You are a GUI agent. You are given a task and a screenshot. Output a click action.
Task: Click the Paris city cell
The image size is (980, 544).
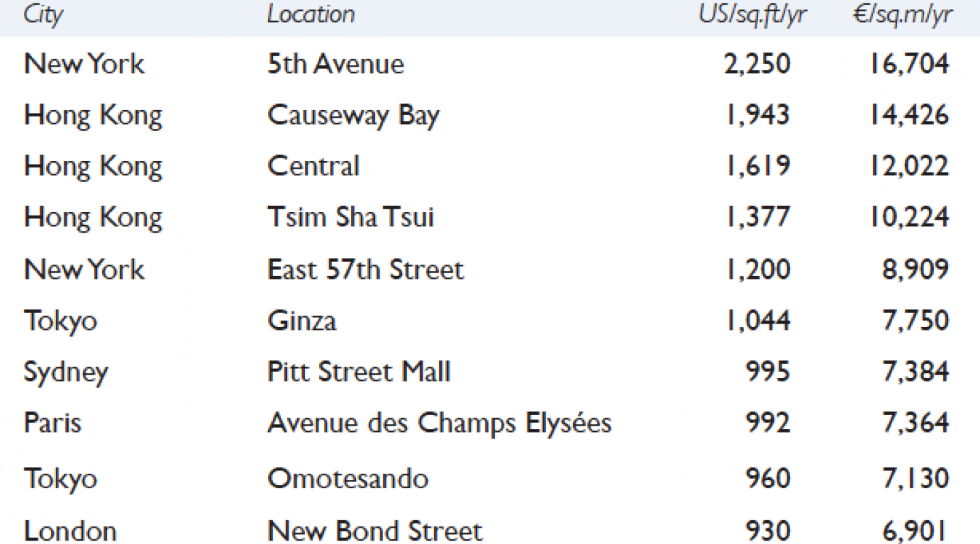point(52,423)
